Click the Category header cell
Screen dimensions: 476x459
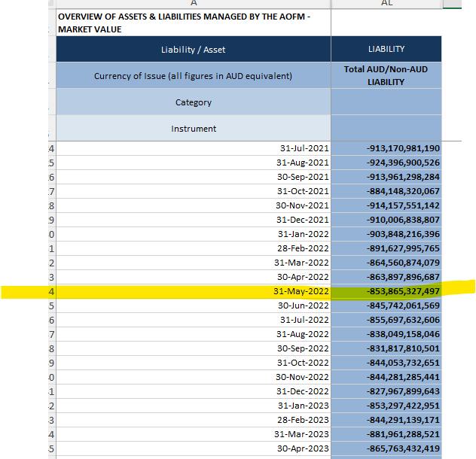(x=194, y=102)
